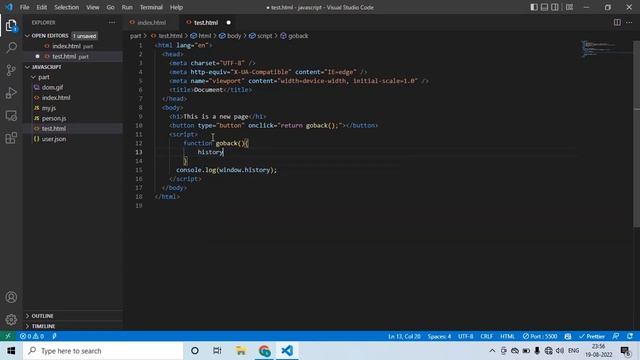The image size is (640, 360).
Task: Open Source Control view icon
Action: [x=11, y=70]
